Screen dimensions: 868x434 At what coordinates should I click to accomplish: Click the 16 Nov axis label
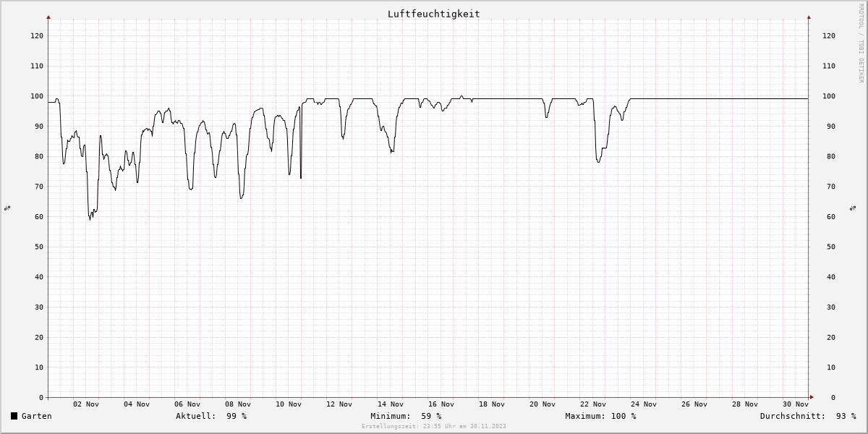click(441, 404)
